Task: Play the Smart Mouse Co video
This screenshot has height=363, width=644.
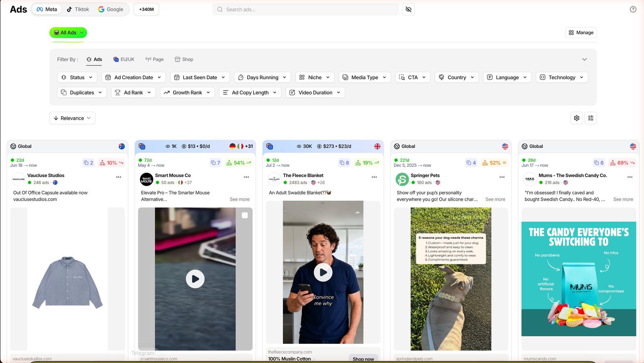Action: click(x=195, y=279)
